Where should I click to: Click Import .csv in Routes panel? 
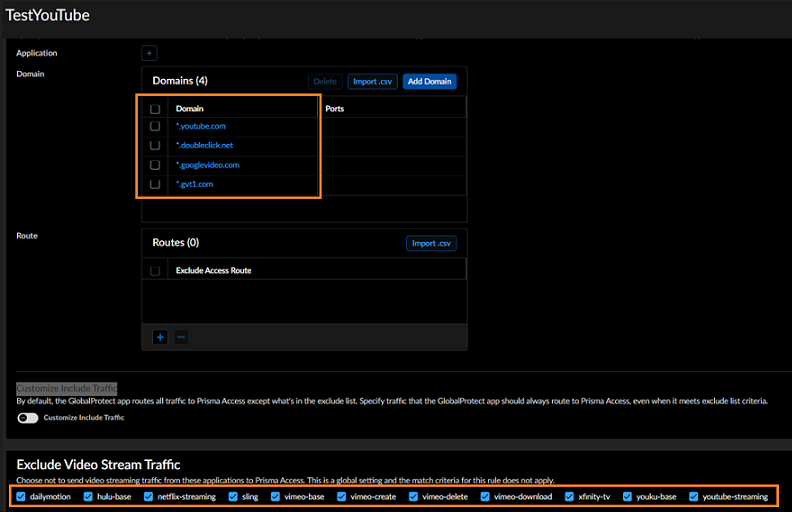click(x=430, y=243)
